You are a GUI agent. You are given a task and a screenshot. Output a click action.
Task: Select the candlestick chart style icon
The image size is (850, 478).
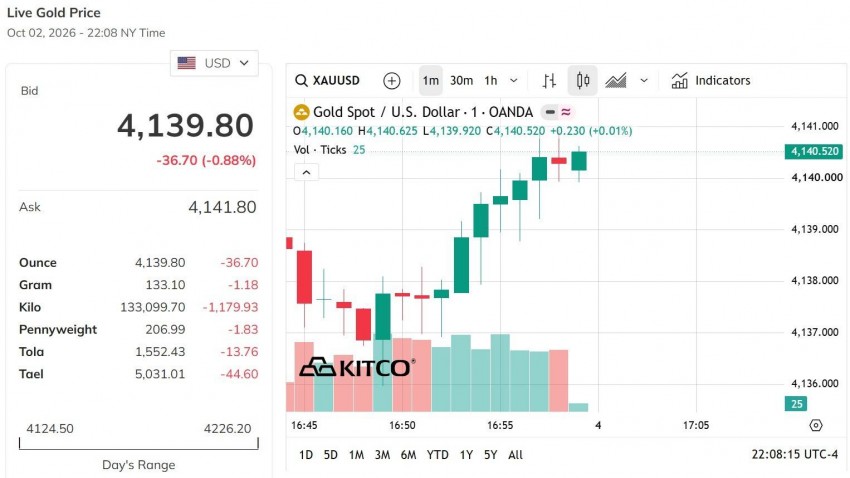(583, 81)
